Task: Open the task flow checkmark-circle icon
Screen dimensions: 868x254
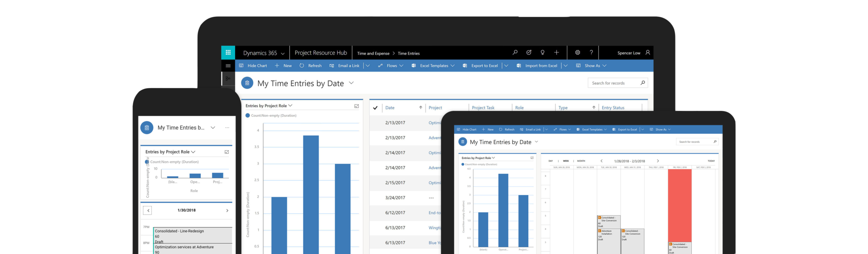Action: click(x=529, y=52)
